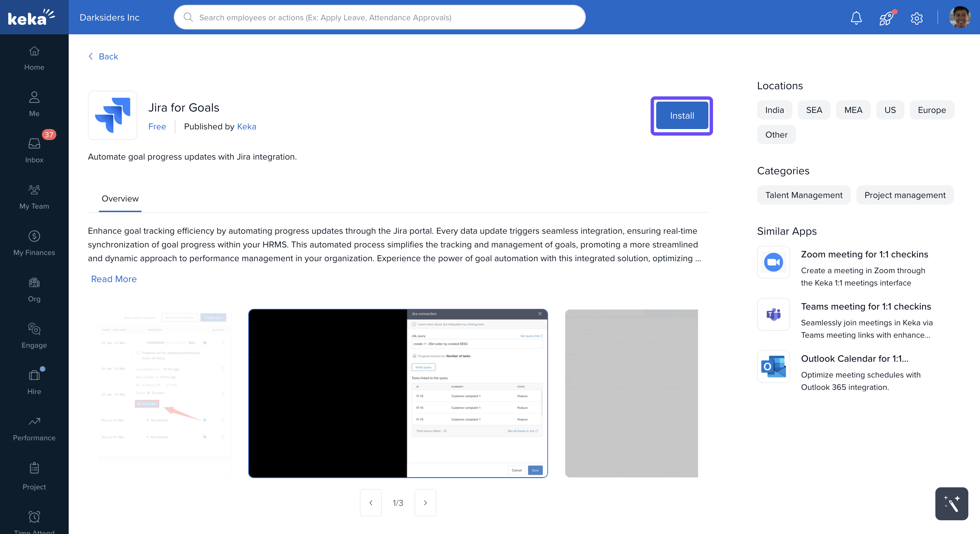Click the magic wand assistant icon
Image resolution: width=980 pixels, height=534 pixels.
(951, 503)
